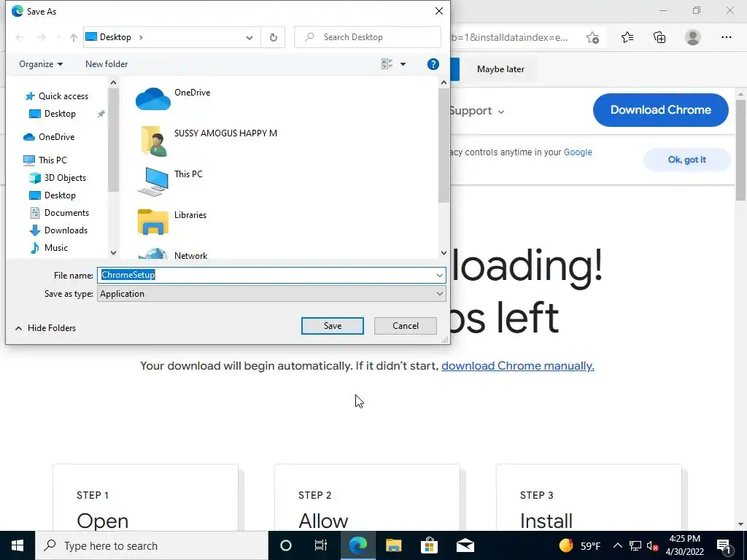Open Edge Settings and more ellipsis menu
The height and width of the screenshot is (560, 747).
(726, 37)
